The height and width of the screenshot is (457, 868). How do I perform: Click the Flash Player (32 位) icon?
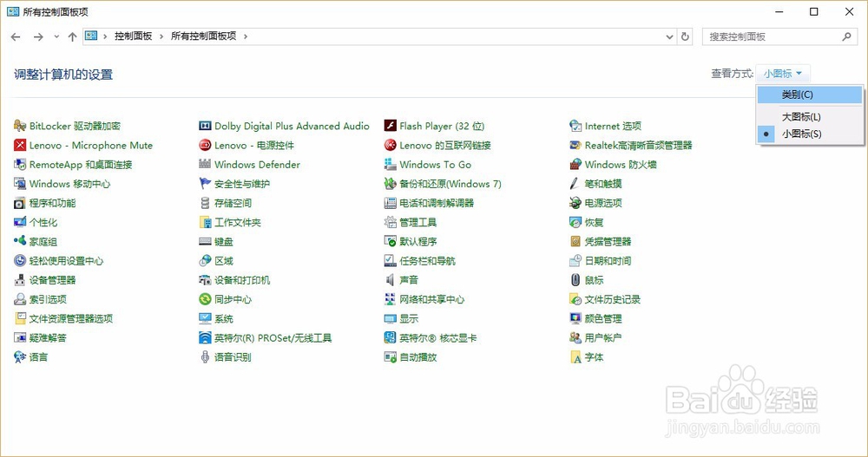[391, 126]
